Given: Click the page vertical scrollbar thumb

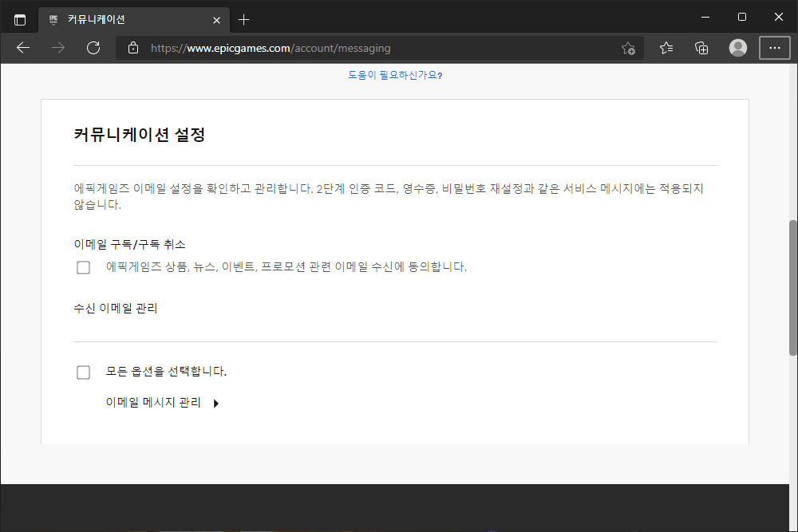Looking at the screenshot, I should 793,288.
